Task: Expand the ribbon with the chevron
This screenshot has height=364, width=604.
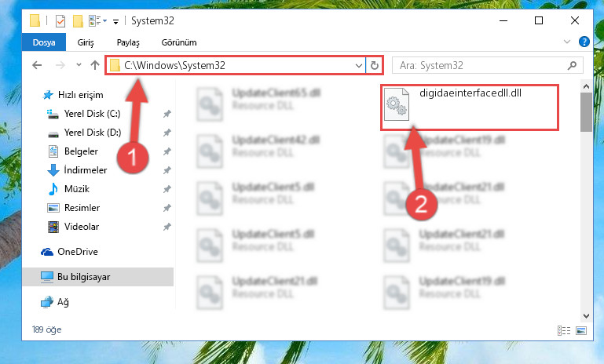Action: pyautogui.click(x=566, y=42)
